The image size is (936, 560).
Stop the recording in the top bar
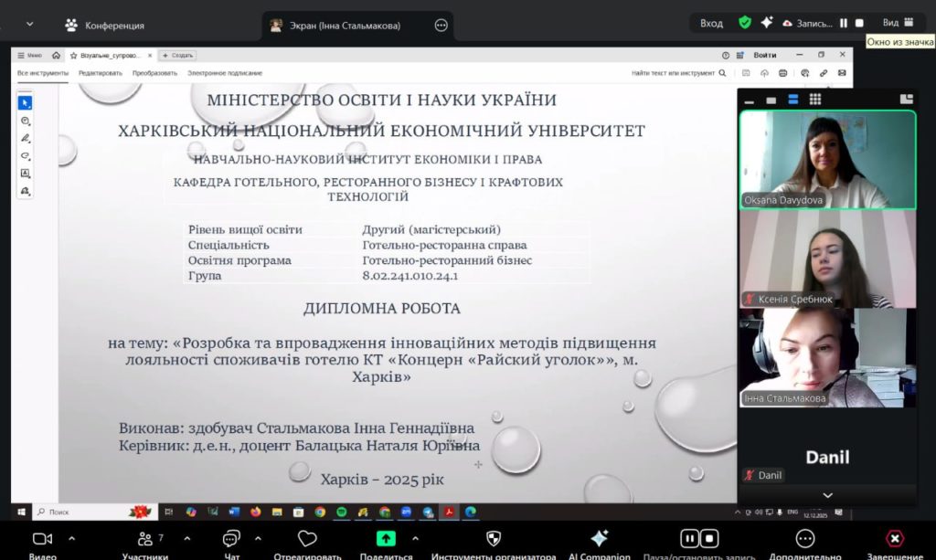point(859,23)
